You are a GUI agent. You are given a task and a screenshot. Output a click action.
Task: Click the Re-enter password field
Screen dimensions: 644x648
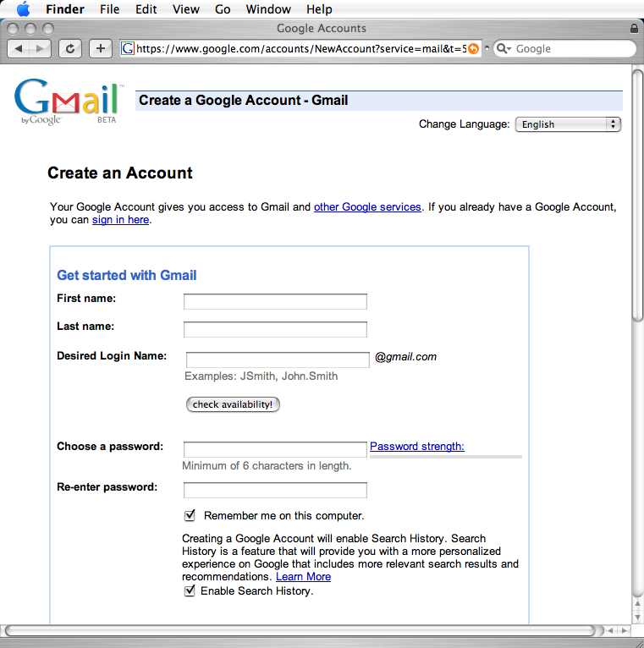tap(275, 490)
